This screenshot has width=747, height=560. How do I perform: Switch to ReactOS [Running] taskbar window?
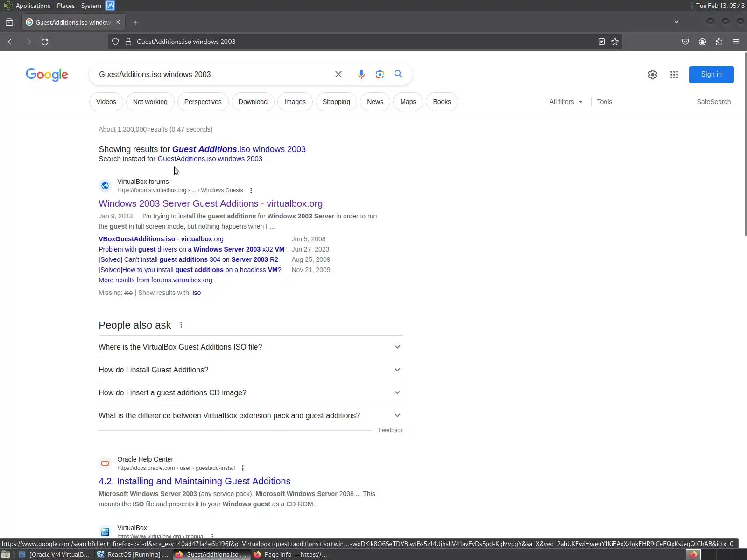(x=133, y=554)
